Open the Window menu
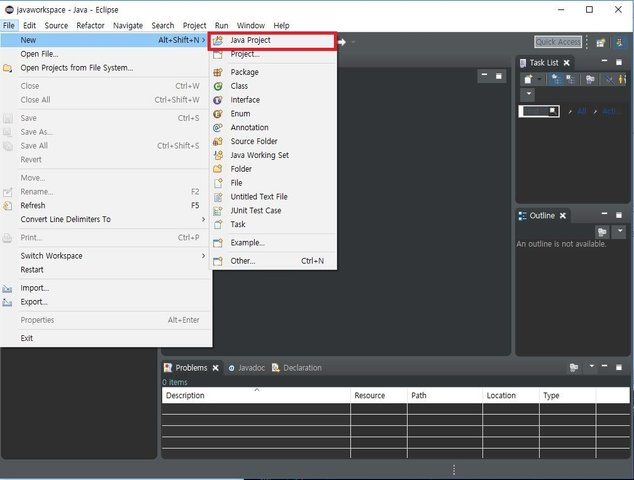Screen dimensions: 634x480 pyautogui.click(x=251, y=25)
